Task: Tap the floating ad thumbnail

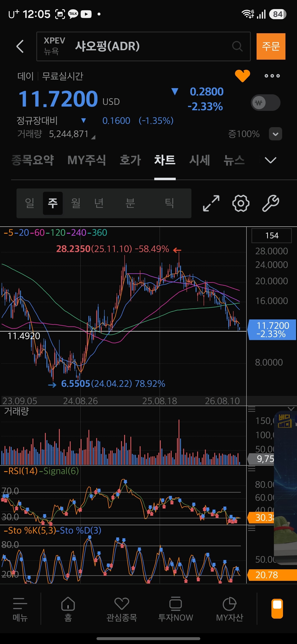Action: (285, 488)
